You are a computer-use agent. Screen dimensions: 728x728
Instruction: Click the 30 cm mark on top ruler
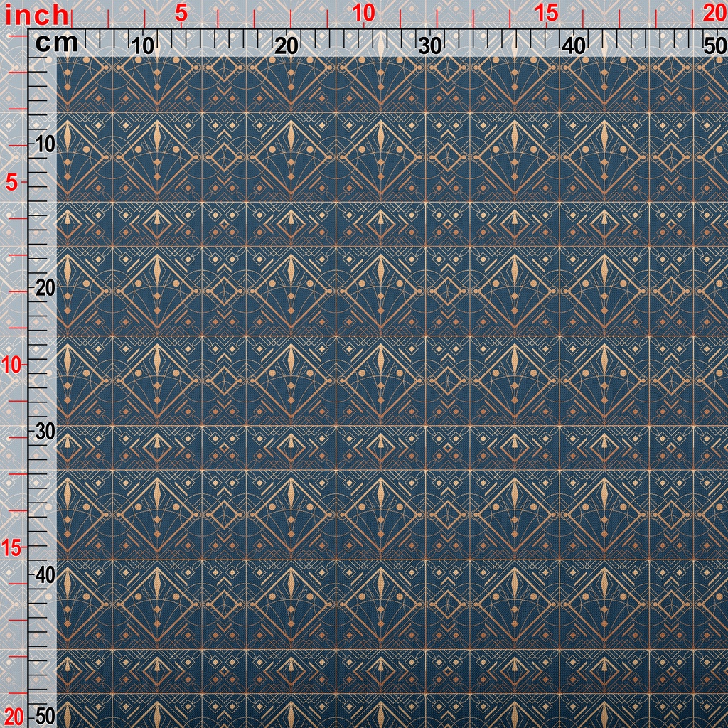(x=430, y=46)
